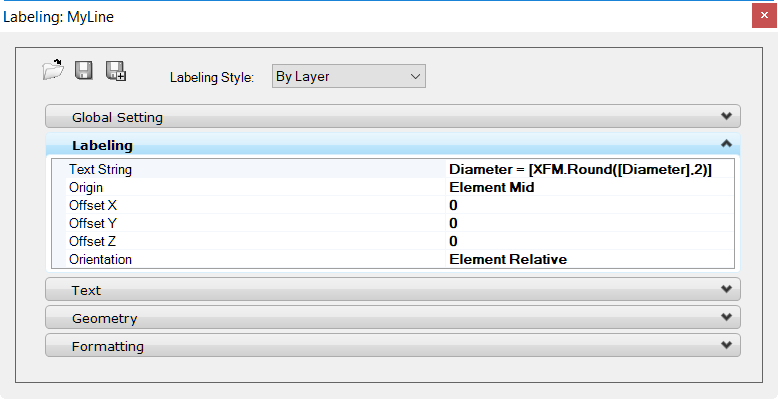
Task: Save the labeling style with the floppy disk icon
Action: coord(84,70)
